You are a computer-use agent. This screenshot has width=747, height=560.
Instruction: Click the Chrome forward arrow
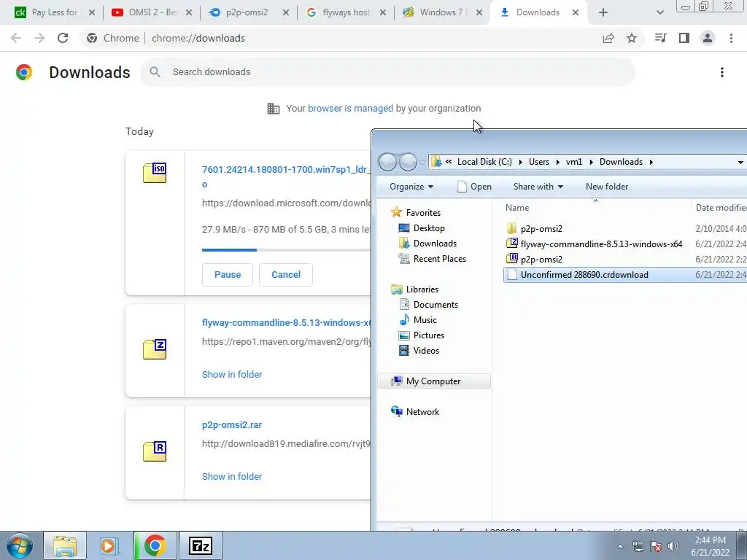[x=39, y=38]
